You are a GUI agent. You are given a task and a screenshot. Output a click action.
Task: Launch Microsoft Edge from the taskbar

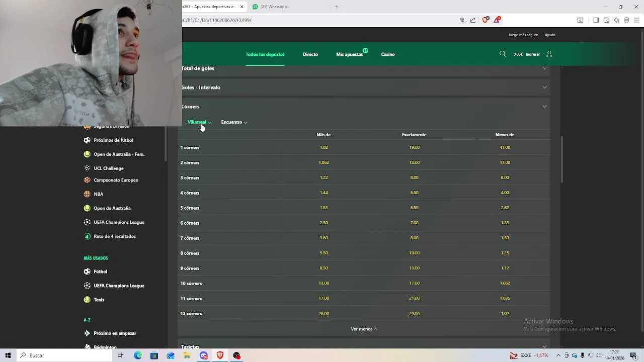(137, 355)
